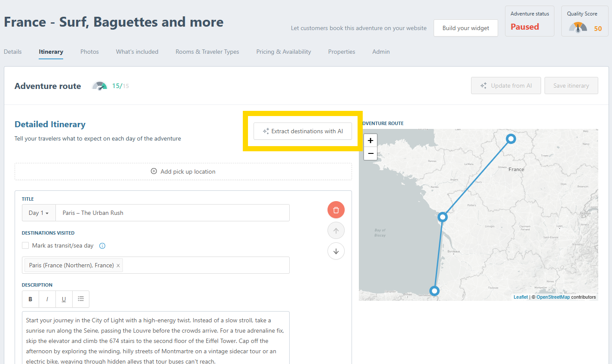Image resolution: width=612 pixels, height=364 pixels.
Task: Select the Rooms & Traveler Types tab
Action: pyautogui.click(x=208, y=52)
